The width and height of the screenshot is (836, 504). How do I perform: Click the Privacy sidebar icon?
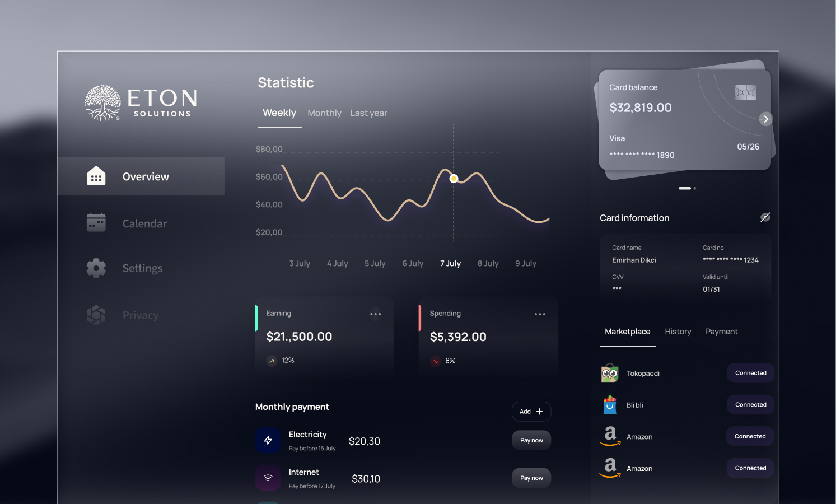96,315
